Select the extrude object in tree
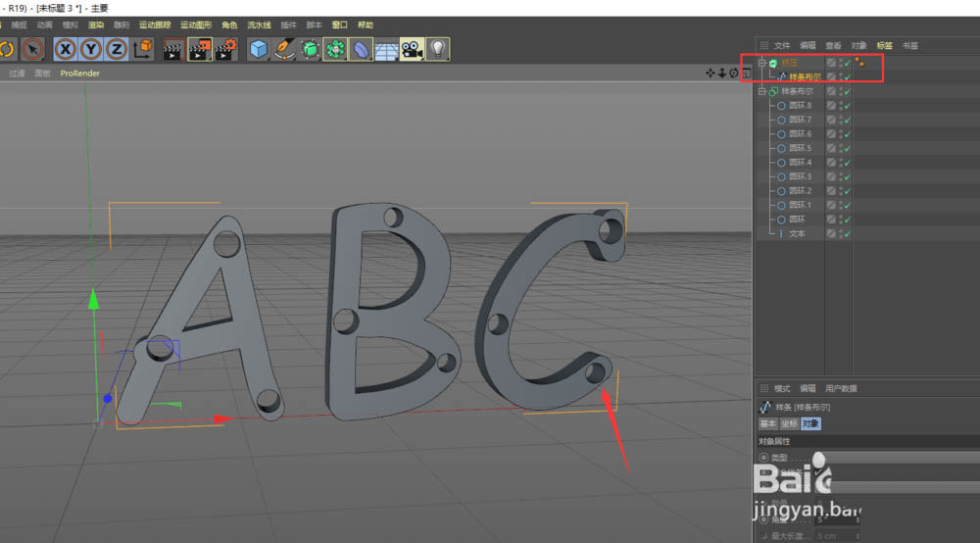Viewport: 980px width, 543px height. (x=789, y=63)
